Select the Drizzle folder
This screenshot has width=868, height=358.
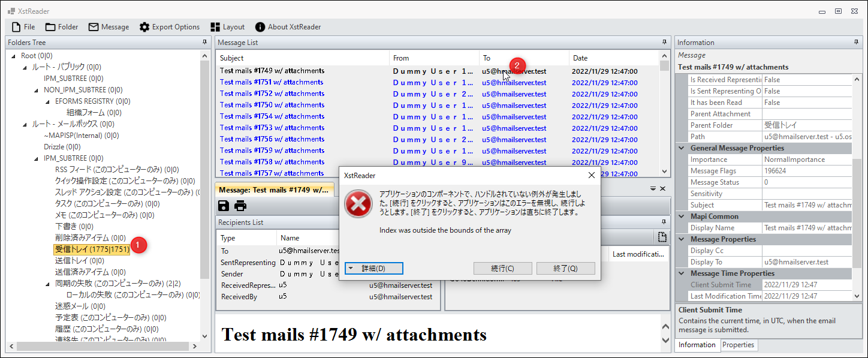pyautogui.click(x=62, y=147)
